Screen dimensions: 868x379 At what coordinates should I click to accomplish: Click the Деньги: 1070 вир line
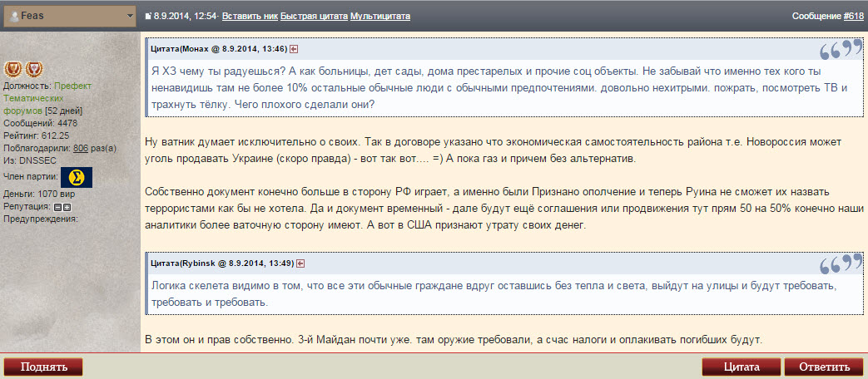pos(39,194)
